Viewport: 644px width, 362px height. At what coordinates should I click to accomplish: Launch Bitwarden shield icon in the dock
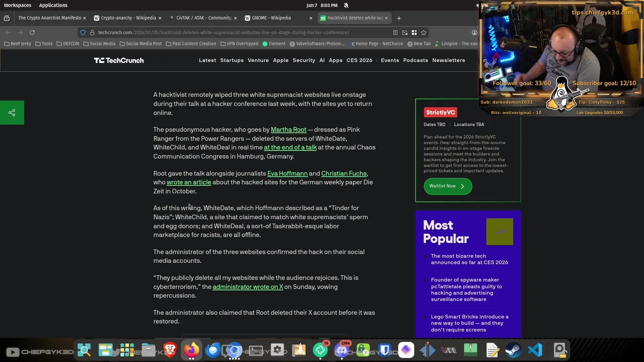pos(385,350)
